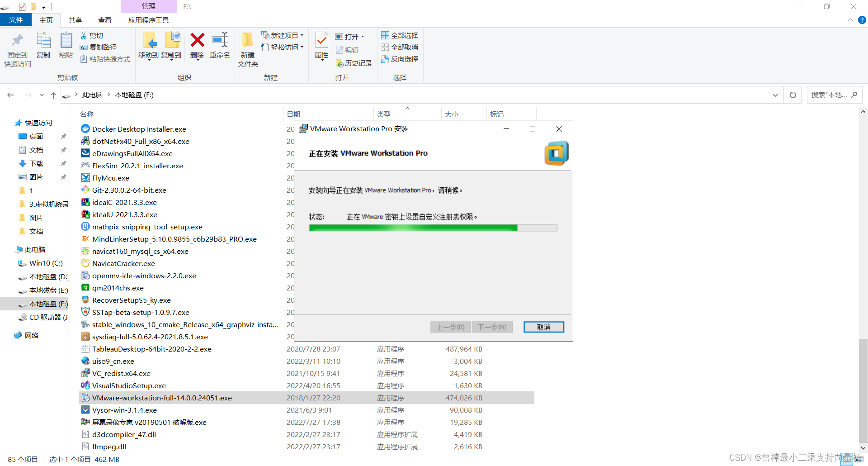This screenshot has width=868, height=466.
Task: Select Vysor-win-3.1.4.exe file
Action: pos(307,410)
